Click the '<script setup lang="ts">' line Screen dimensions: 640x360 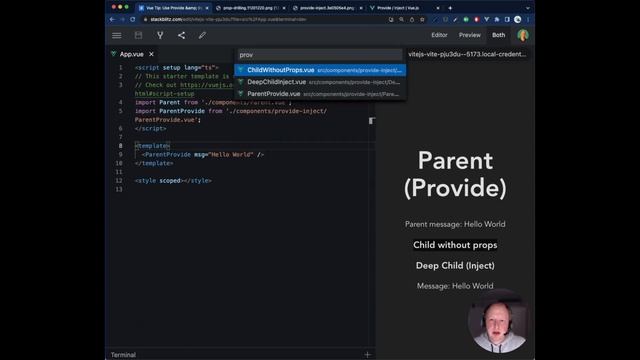[x=177, y=68]
